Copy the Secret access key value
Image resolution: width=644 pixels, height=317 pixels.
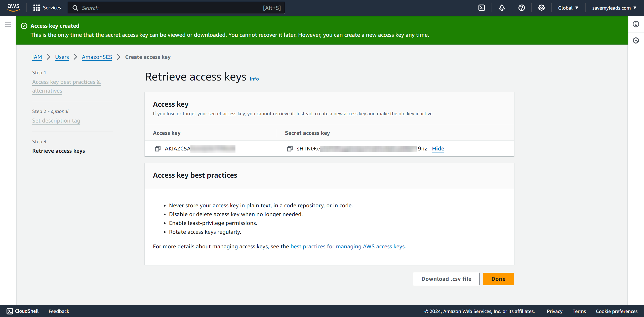[290, 149]
